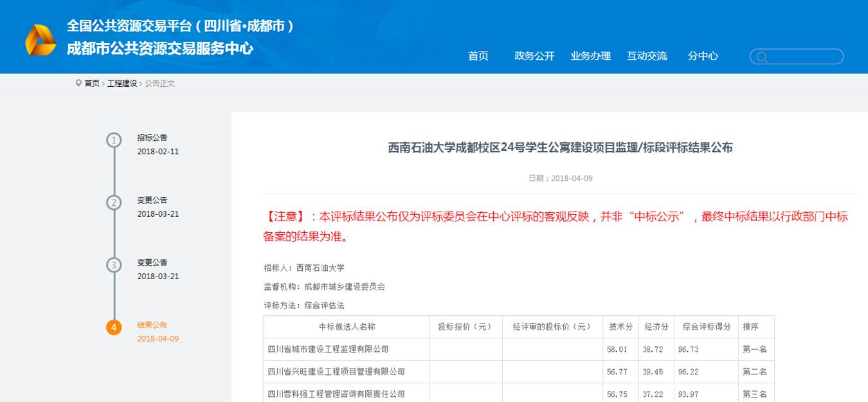868x402 pixels.
Task: Click 监督机构：成都市城乡建设委员会 line
Action: coord(324,286)
